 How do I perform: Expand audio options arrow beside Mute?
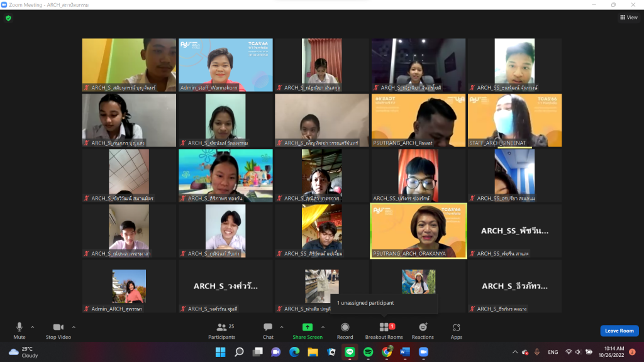pyautogui.click(x=33, y=327)
